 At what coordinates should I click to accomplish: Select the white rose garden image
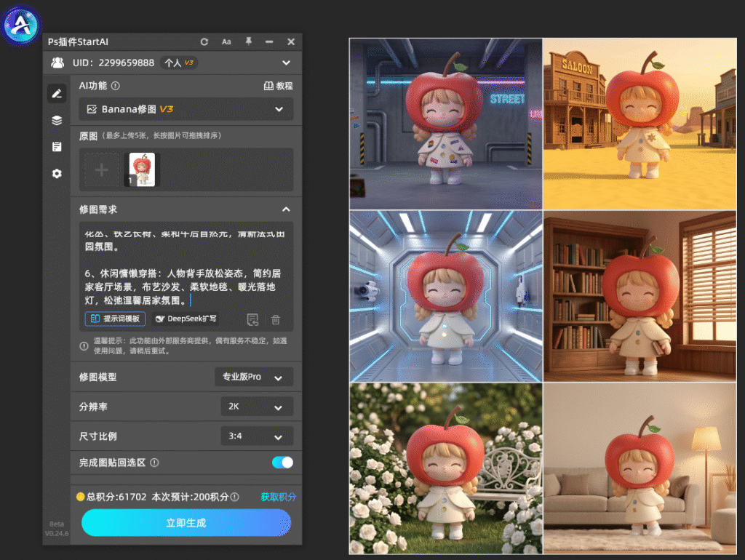tap(446, 469)
